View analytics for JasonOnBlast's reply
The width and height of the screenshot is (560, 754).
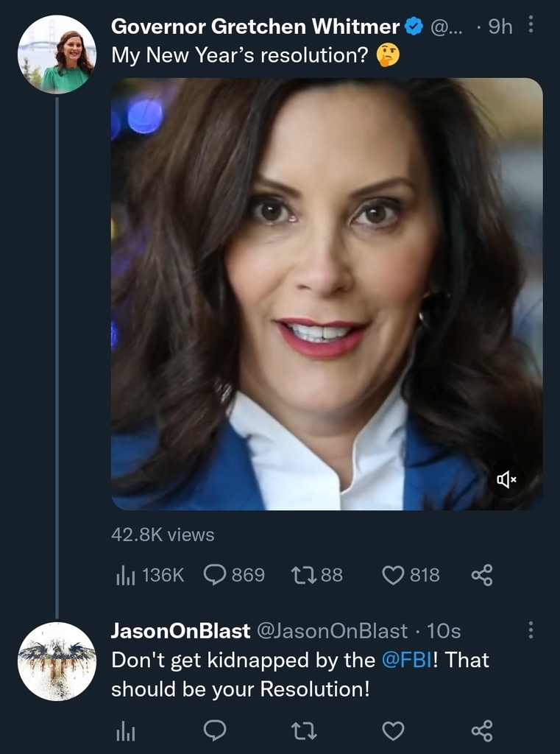[x=124, y=730]
